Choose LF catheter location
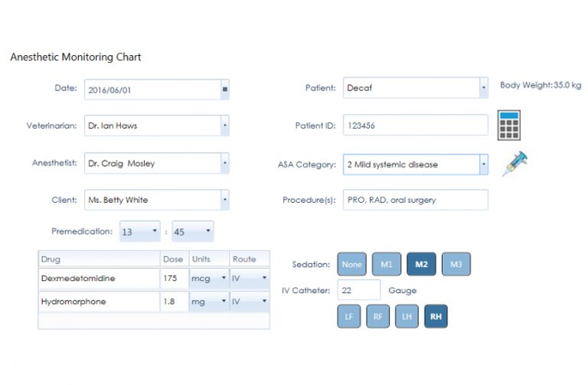 pyautogui.click(x=349, y=315)
